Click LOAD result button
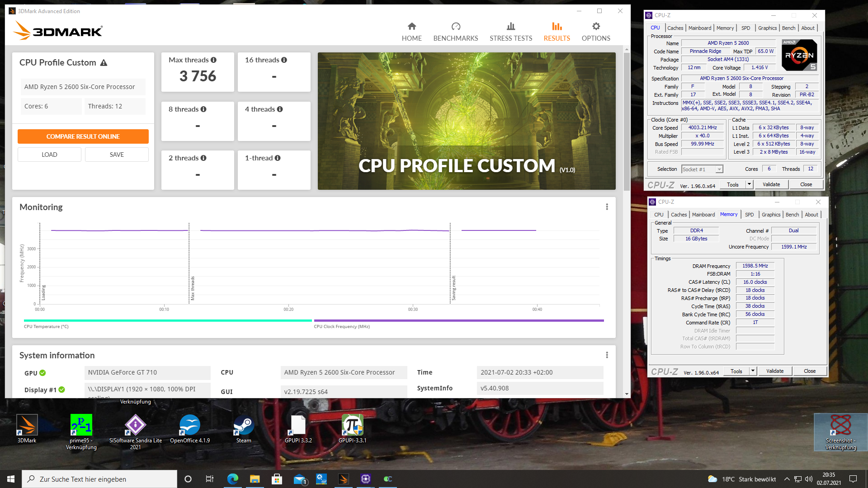 pyautogui.click(x=49, y=155)
